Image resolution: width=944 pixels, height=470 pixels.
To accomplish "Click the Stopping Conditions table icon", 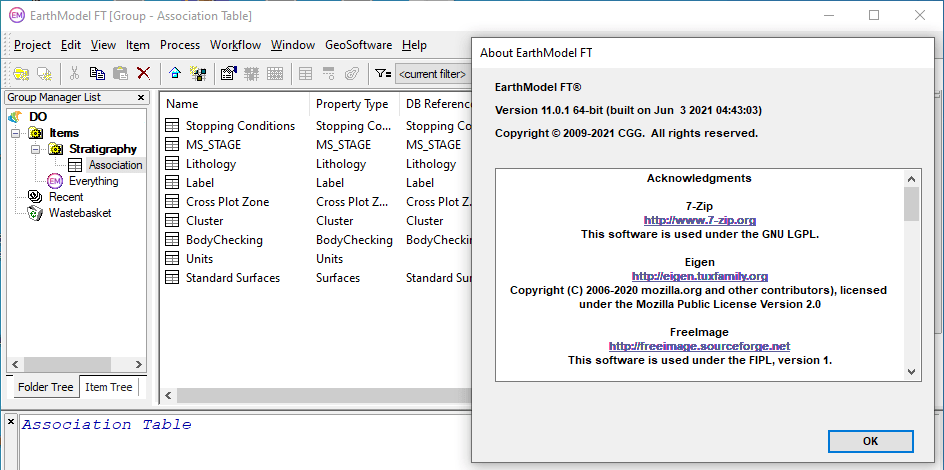I will pyautogui.click(x=172, y=126).
